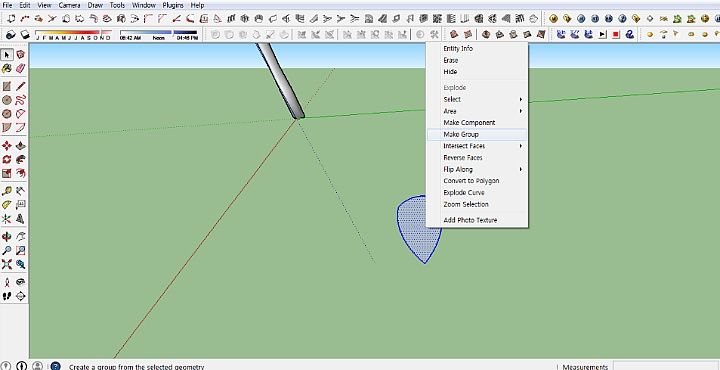Select the Follow Me tool
Screen dimensions: 720x370
[20, 159]
